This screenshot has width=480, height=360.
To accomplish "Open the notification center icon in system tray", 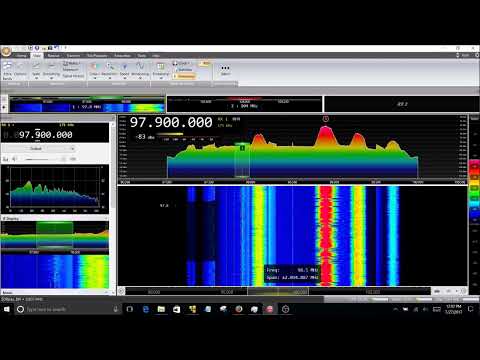I will click(x=471, y=309).
